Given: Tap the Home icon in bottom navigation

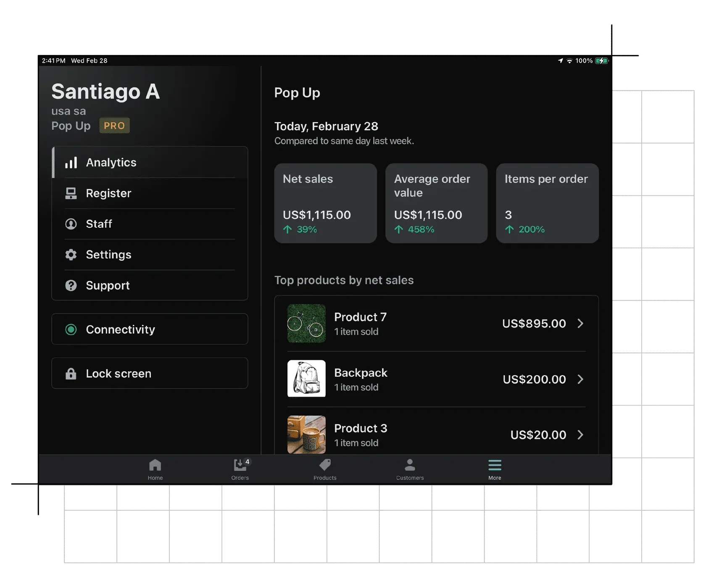Looking at the screenshot, I should click(x=155, y=465).
